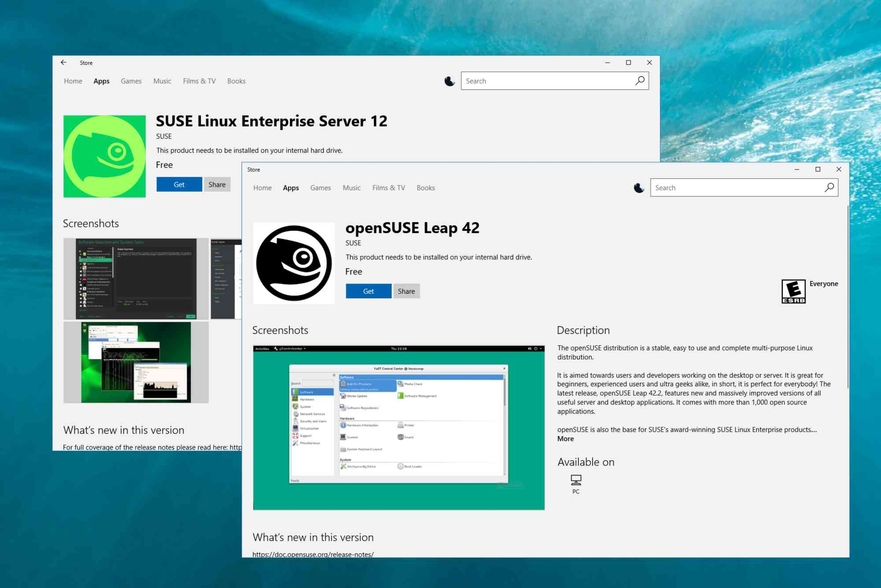Click 'SUSE Linux Enterprise Server 12' title
Screen dimensions: 881x588
point(272,121)
